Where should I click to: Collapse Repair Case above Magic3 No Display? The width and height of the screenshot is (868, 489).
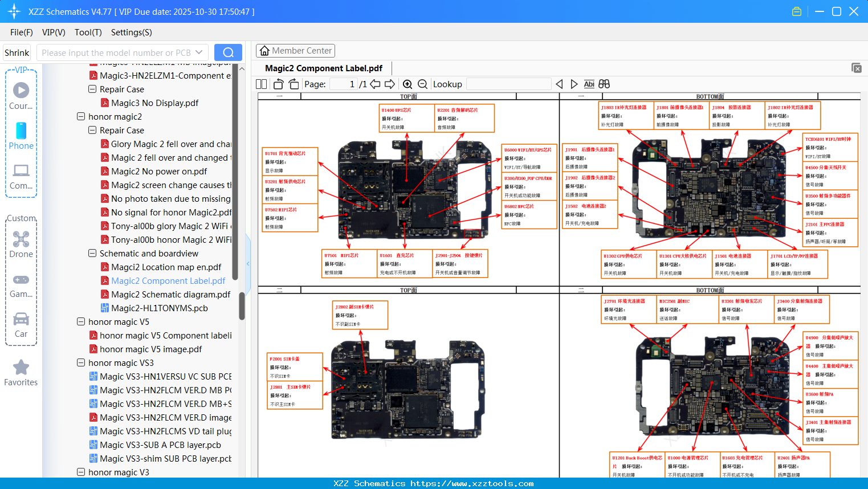[92, 89]
